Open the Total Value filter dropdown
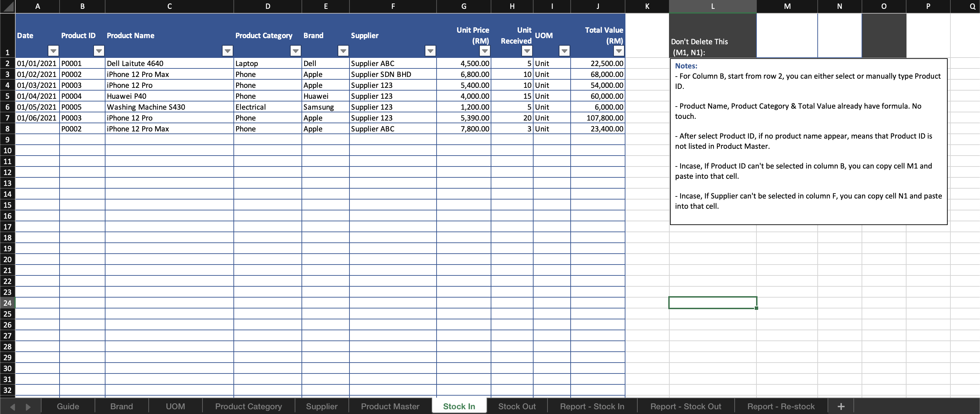This screenshot has width=980, height=414. click(x=619, y=51)
